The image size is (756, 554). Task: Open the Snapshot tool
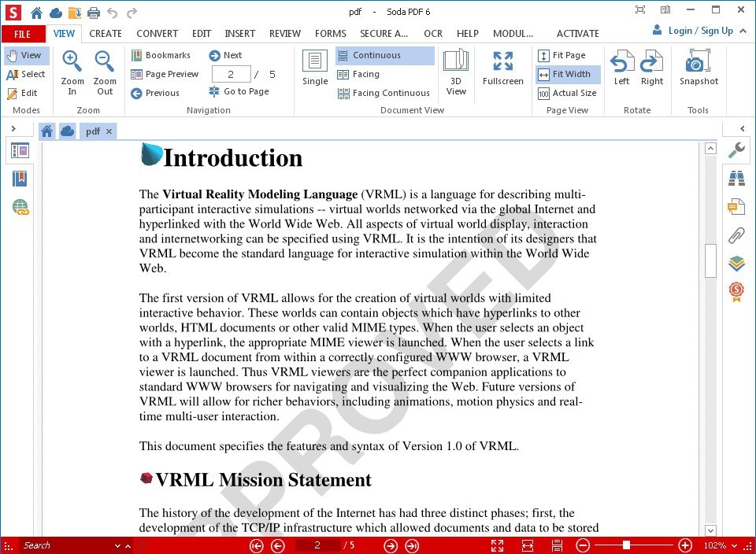point(698,71)
